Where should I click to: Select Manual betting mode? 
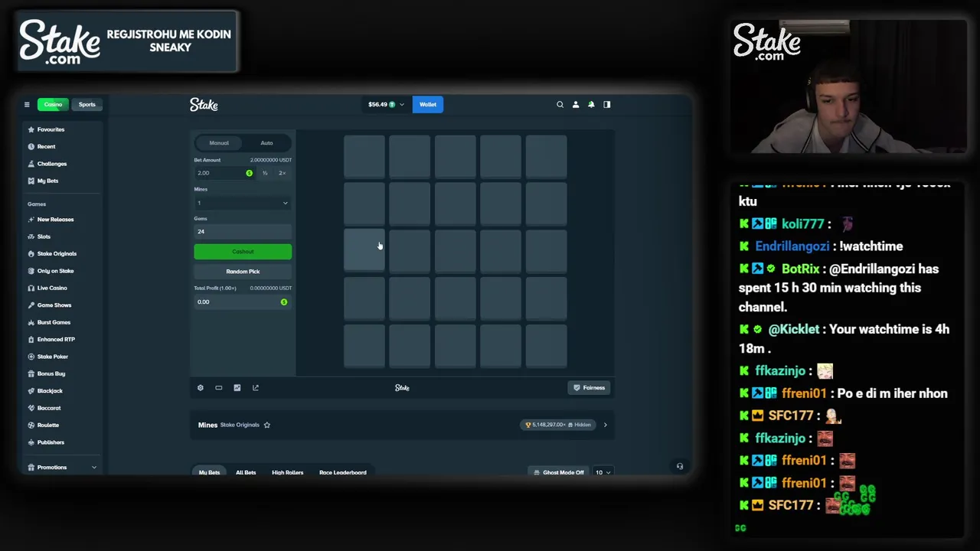tap(219, 143)
